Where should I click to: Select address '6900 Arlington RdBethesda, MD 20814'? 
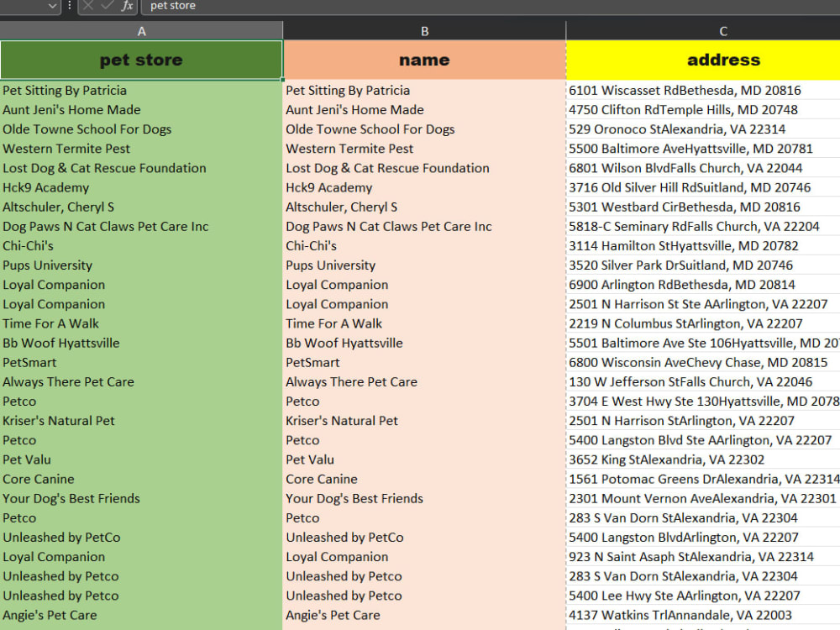(x=682, y=285)
